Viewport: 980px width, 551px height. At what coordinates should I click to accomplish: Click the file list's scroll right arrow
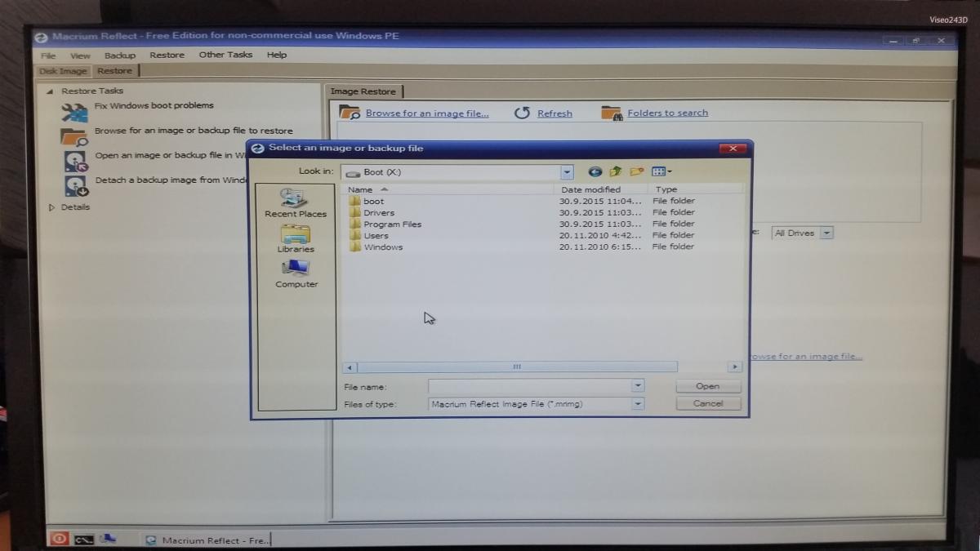(x=735, y=367)
